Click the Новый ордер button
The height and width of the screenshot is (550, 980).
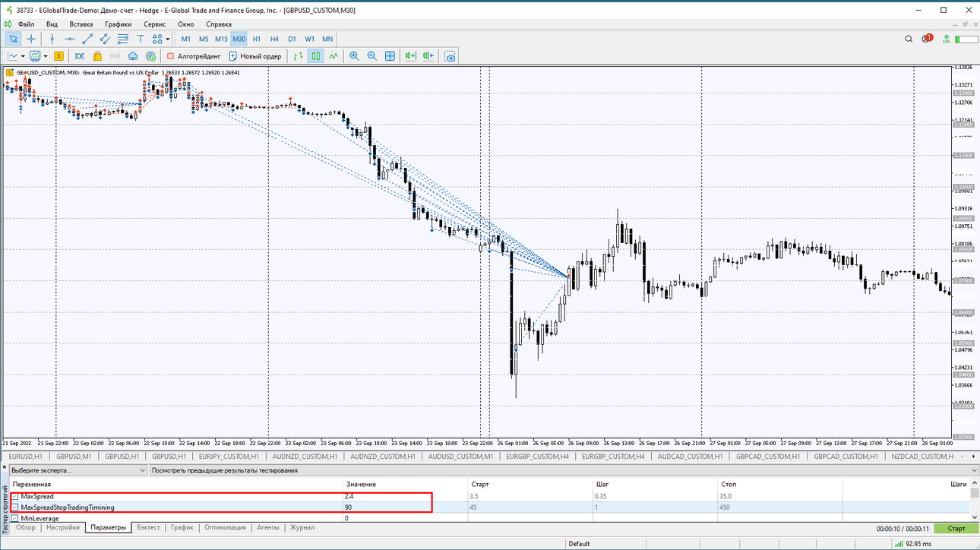pyautogui.click(x=256, y=56)
